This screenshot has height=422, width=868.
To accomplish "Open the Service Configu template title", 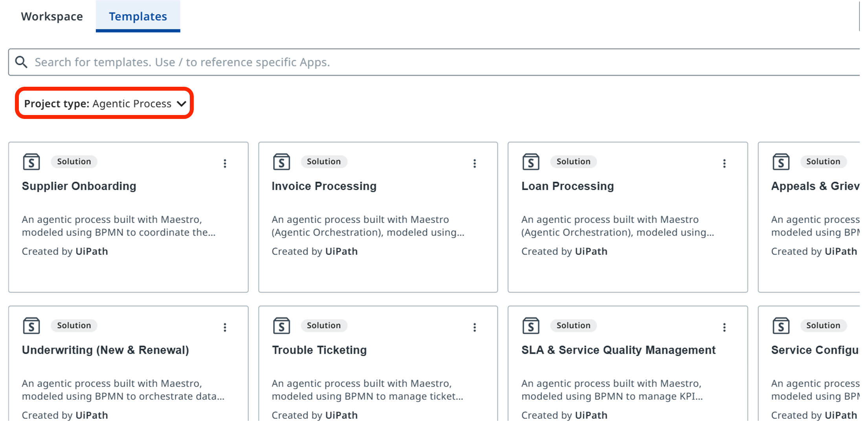I will click(815, 350).
